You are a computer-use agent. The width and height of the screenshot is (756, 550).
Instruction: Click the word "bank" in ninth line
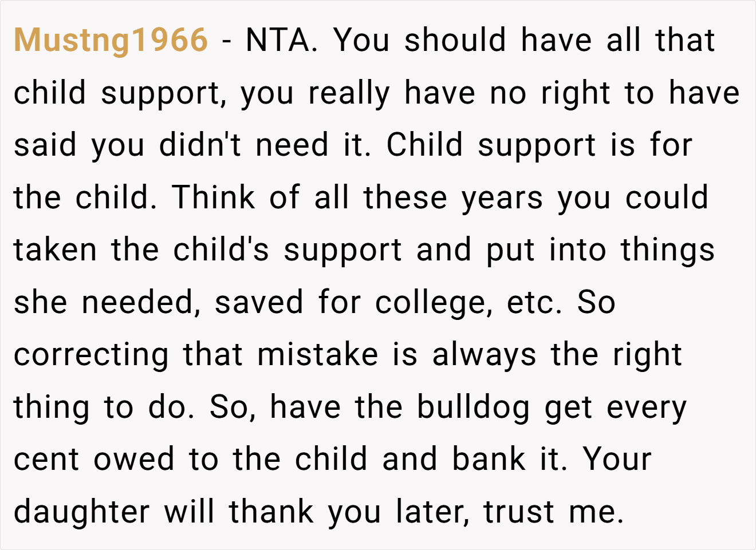489,459
